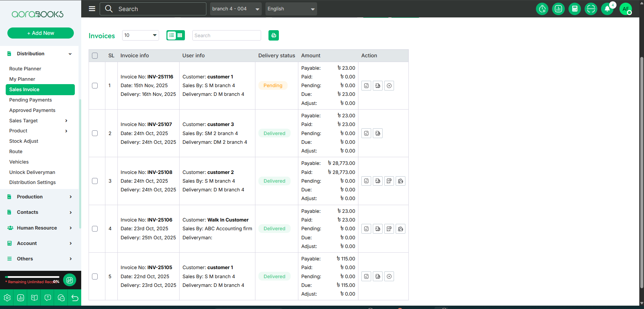Select the checkbox for invoice INV-25105
Image resolution: width=644 pixels, height=309 pixels.
coord(95,276)
